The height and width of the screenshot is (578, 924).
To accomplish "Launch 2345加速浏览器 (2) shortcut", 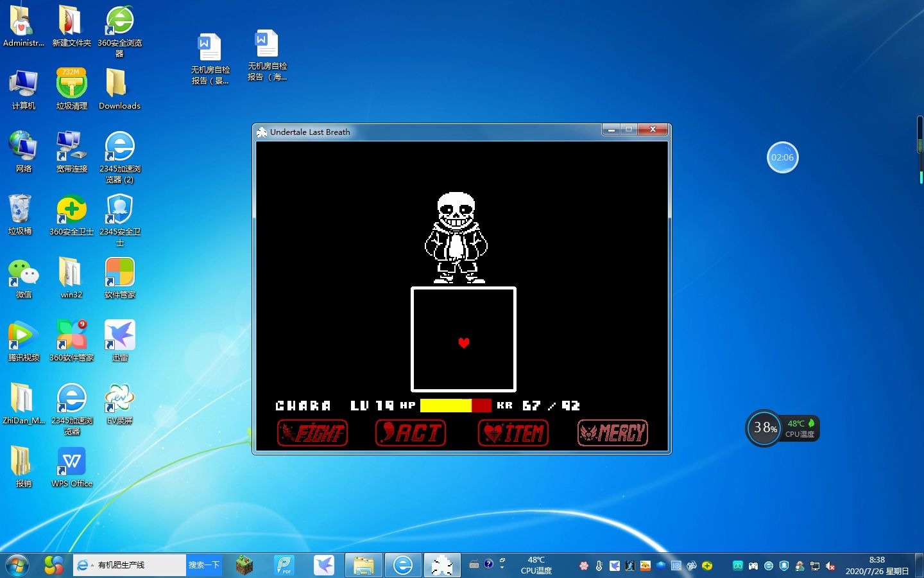I will [119, 158].
